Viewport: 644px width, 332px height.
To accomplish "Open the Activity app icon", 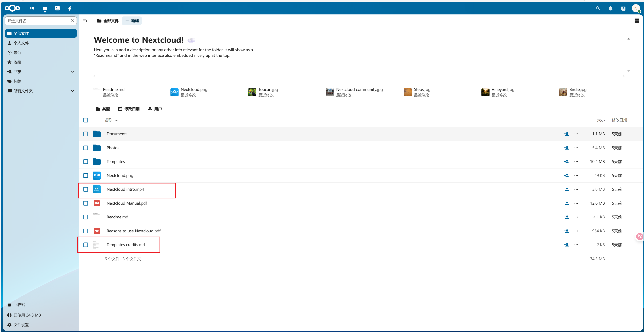I will coord(70,8).
